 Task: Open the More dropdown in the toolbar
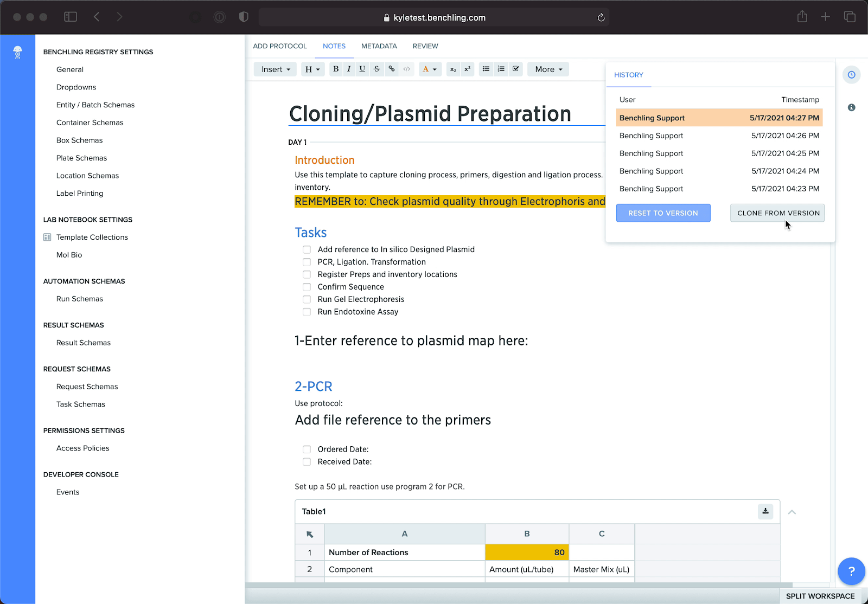[548, 69]
